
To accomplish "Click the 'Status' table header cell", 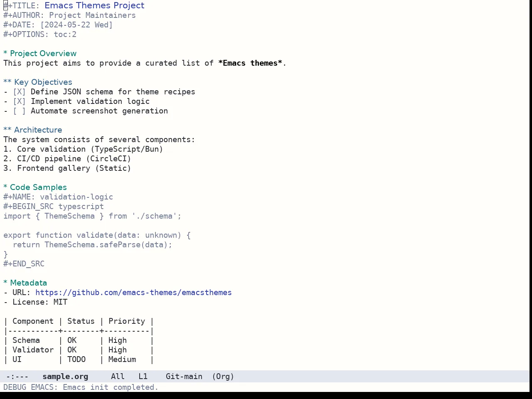I will coord(81,321).
